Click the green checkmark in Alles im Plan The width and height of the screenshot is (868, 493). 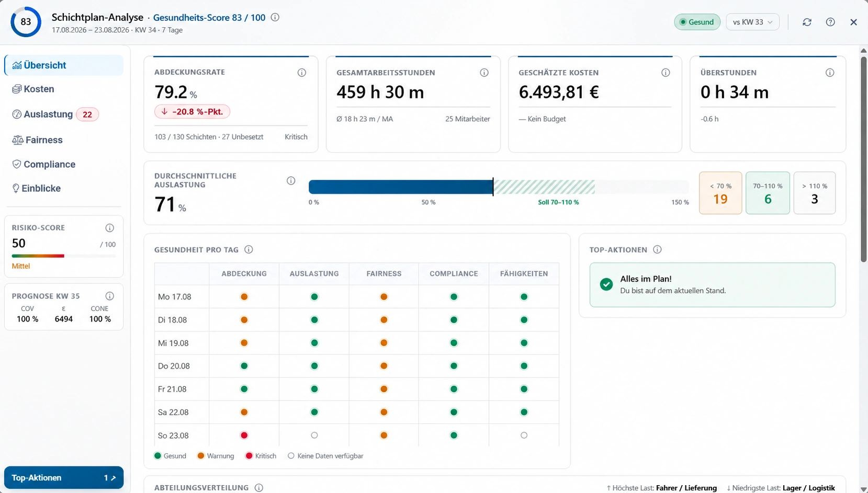pos(606,284)
